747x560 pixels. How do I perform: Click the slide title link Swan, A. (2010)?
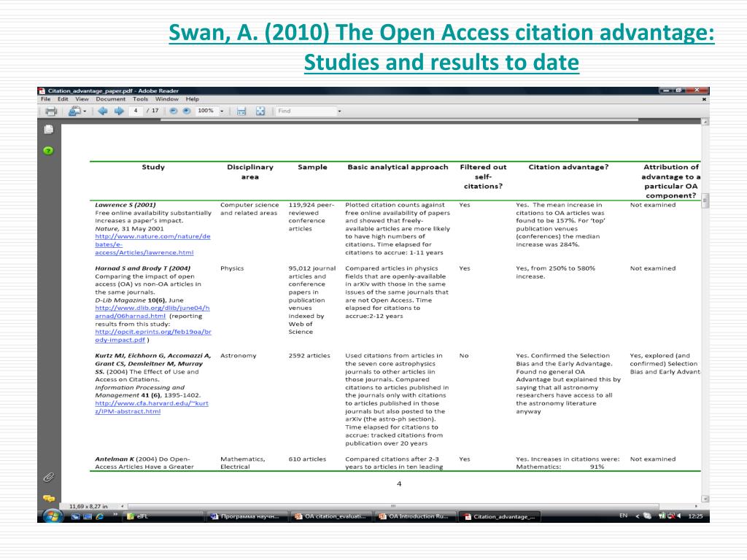pos(441,47)
